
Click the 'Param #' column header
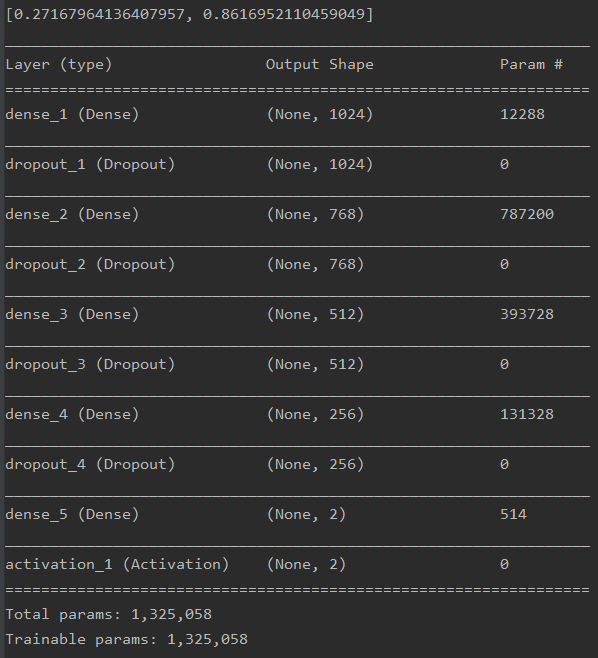(x=531, y=65)
